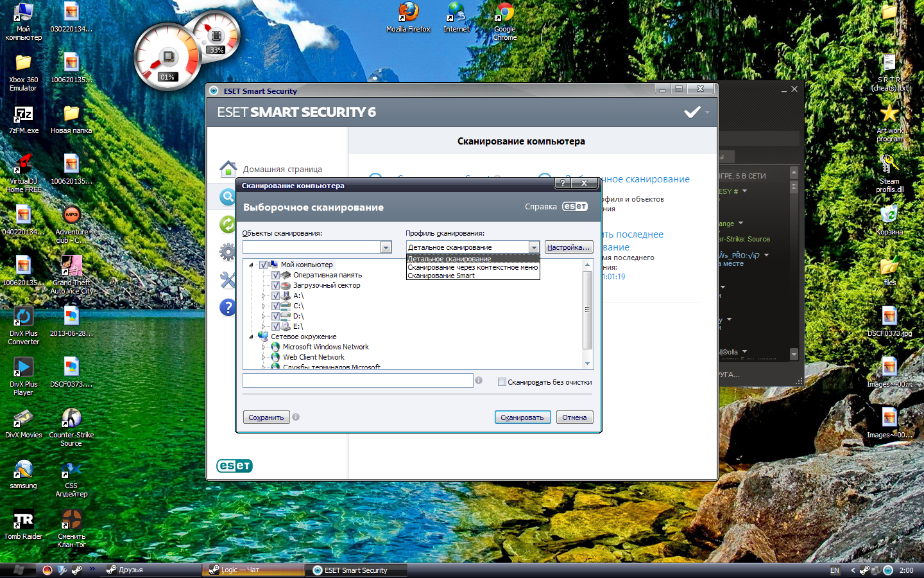Select the computer scan magnifier sidebar icon

click(227, 197)
